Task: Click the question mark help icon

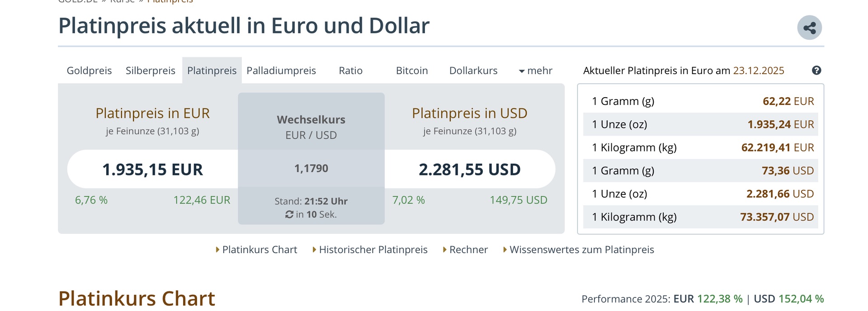Action: point(816,71)
